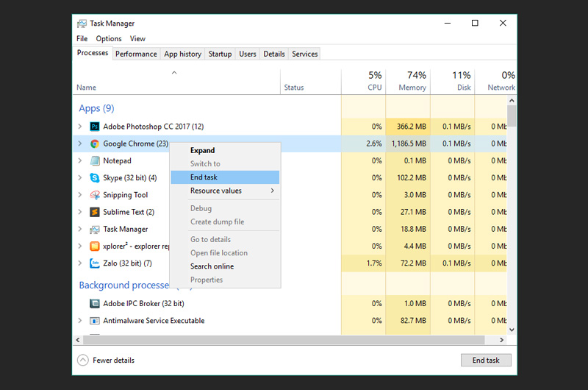Viewport: 588px width, 390px height.
Task: Click the Adobe Photoshop CC 2017 app icon
Action: (95, 127)
